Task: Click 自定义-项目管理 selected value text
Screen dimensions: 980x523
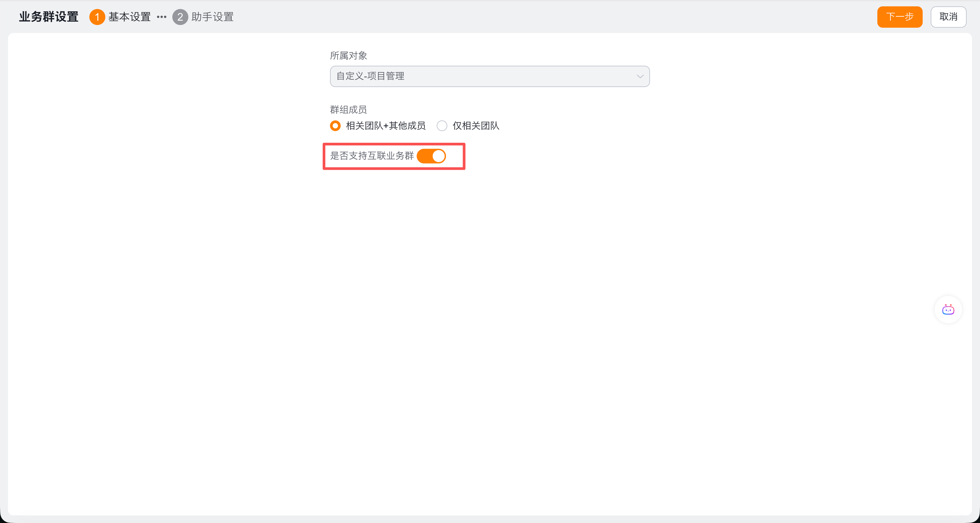Action: 370,76
